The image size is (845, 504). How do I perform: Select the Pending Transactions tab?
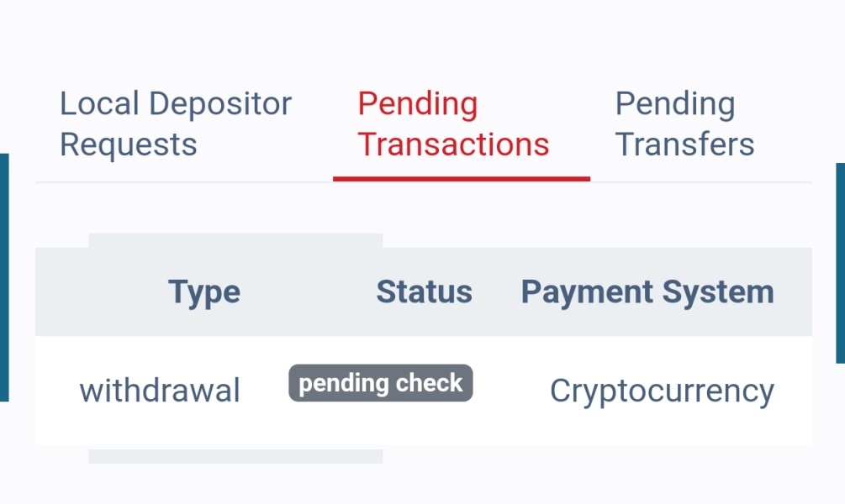[x=453, y=124]
